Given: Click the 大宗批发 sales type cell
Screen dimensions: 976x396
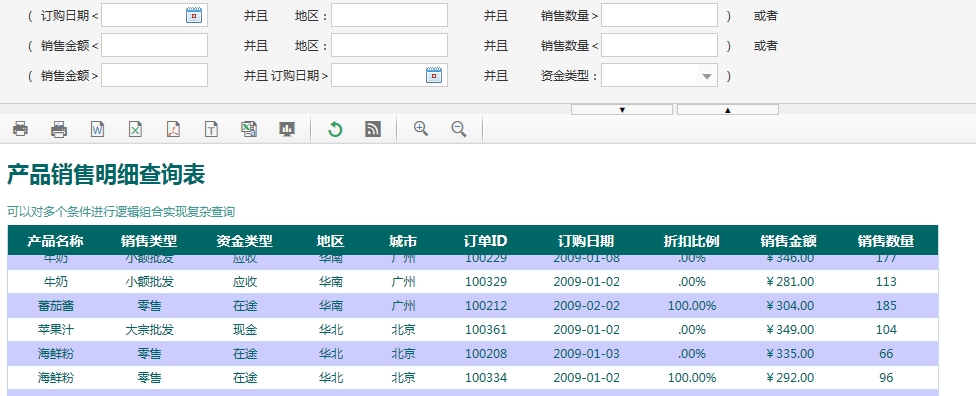Looking at the screenshot, I should click(149, 329).
